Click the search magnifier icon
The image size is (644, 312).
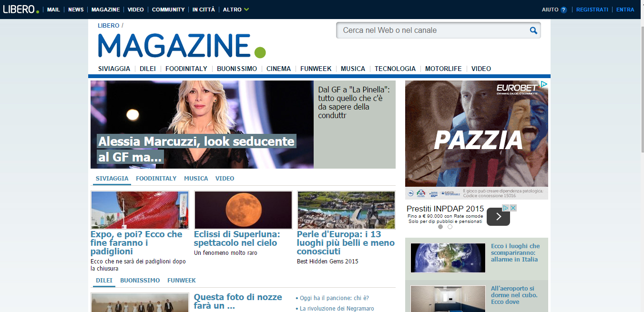[533, 30]
